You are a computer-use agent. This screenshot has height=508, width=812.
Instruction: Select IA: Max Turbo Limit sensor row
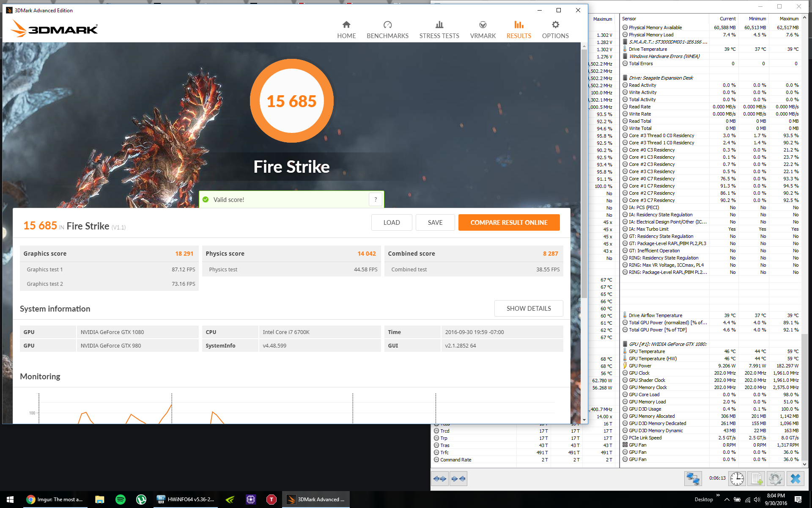click(x=711, y=229)
